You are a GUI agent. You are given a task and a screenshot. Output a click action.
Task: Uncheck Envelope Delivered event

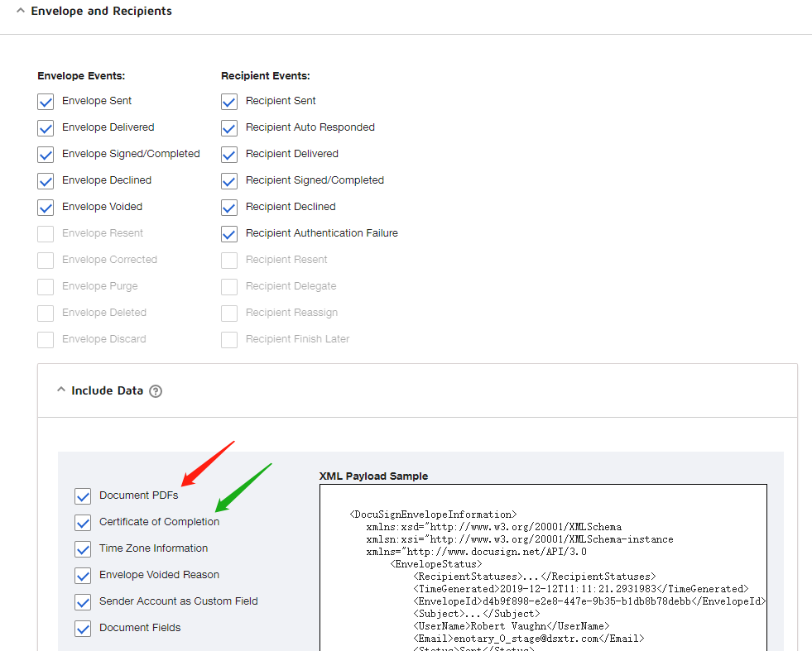[x=46, y=128]
